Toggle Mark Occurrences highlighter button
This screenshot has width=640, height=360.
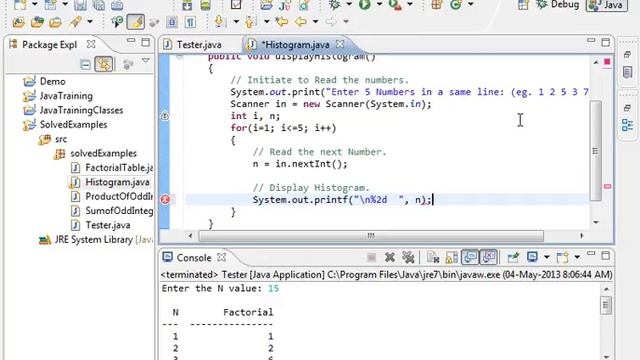coord(136,22)
